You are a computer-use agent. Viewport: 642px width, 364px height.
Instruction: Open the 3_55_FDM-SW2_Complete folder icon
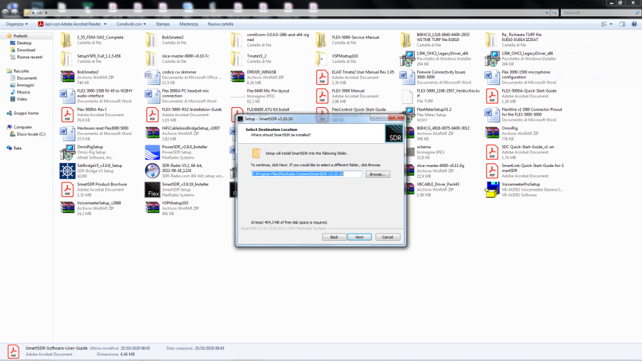tap(66, 40)
